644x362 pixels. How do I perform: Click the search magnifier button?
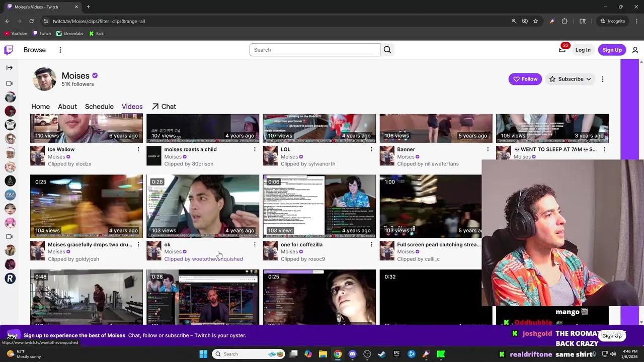tap(387, 50)
